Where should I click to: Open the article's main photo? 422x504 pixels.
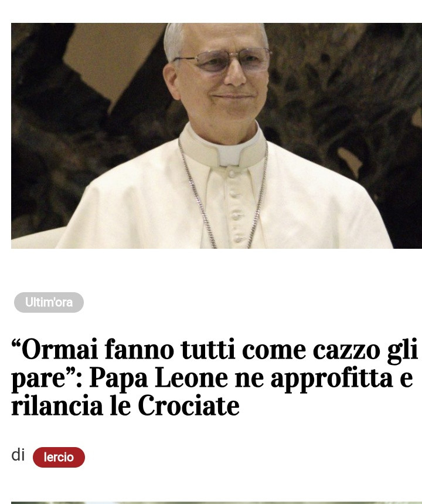click(x=216, y=136)
